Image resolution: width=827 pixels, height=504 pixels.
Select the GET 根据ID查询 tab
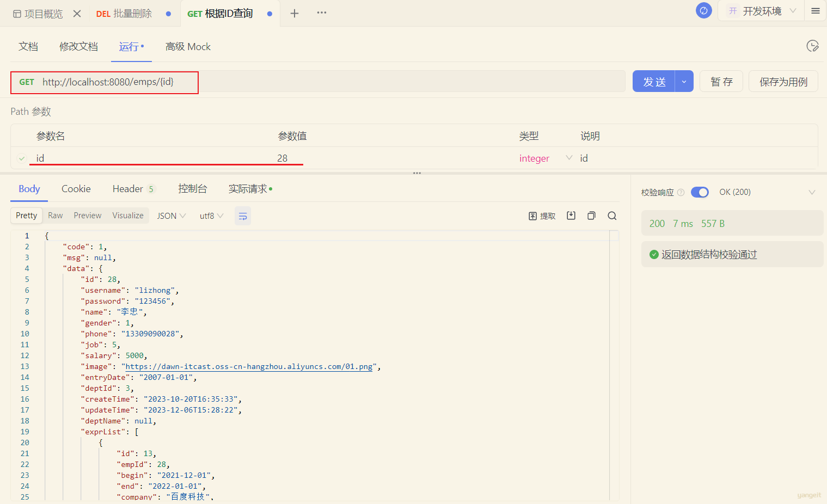pyautogui.click(x=220, y=14)
